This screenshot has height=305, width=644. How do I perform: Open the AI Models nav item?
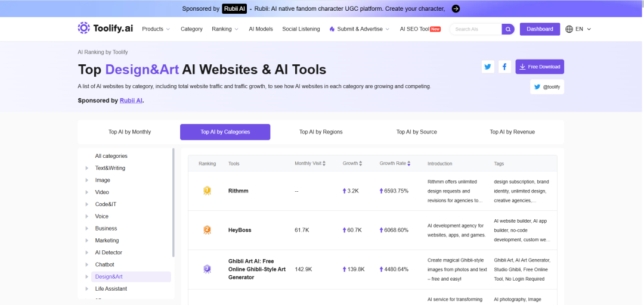261,29
